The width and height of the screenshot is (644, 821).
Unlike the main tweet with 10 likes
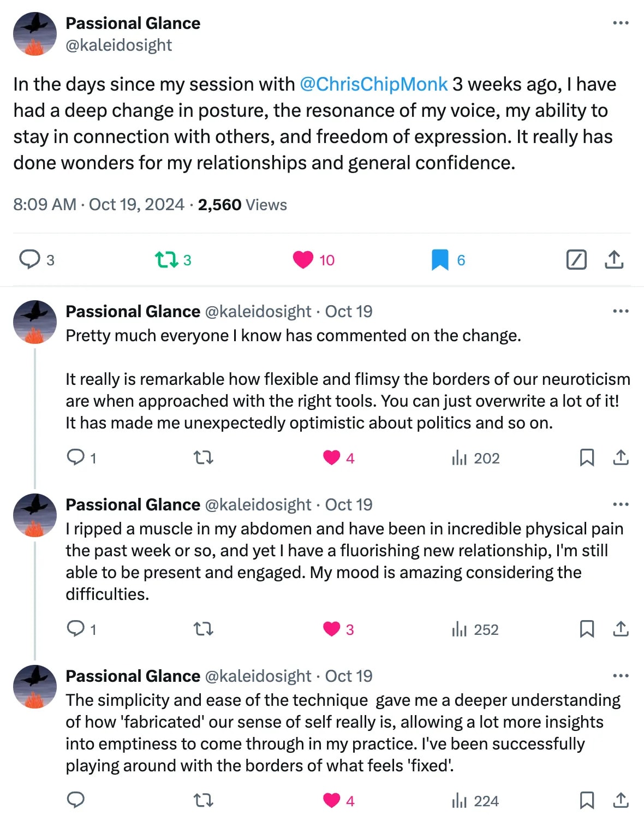pyautogui.click(x=303, y=260)
